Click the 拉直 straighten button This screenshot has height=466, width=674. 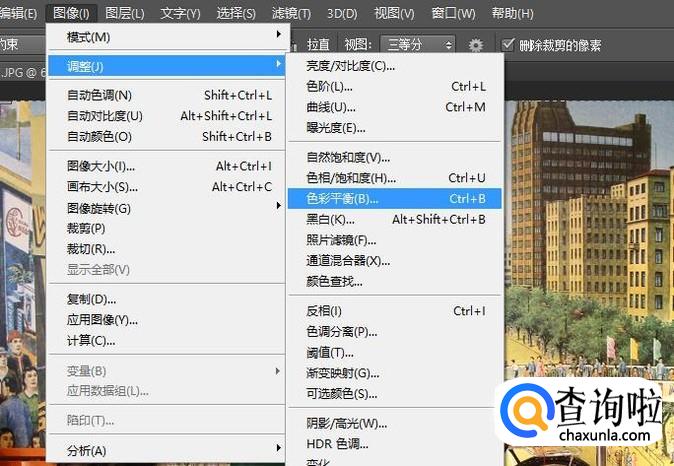point(318,45)
